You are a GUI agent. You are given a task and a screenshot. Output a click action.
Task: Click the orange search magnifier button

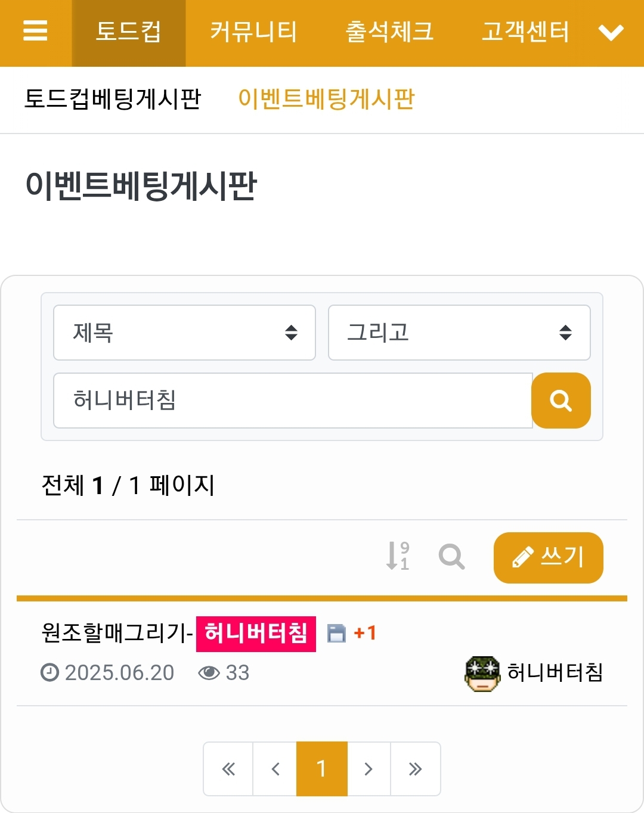[x=561, y=401]
